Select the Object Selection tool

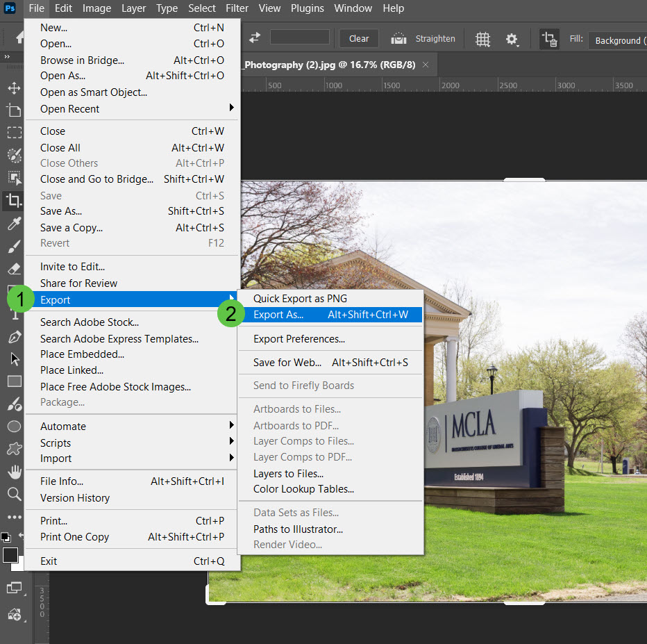coord(15,178)
